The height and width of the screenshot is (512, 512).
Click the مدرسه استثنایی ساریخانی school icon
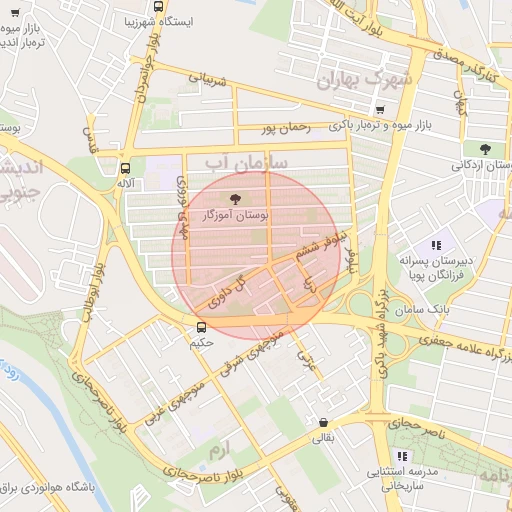tap(402, 456)
